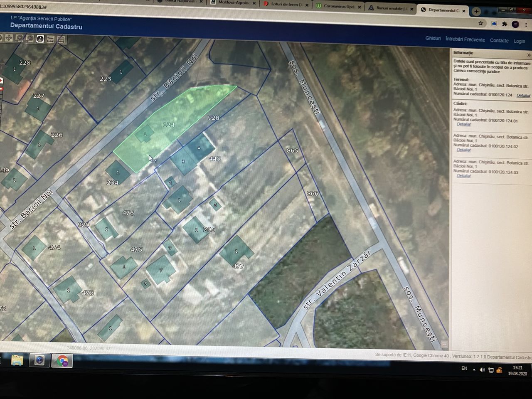Select parcel 205 on the map
The width and height of the screenshot is (532, 399).
click(209, 229)
